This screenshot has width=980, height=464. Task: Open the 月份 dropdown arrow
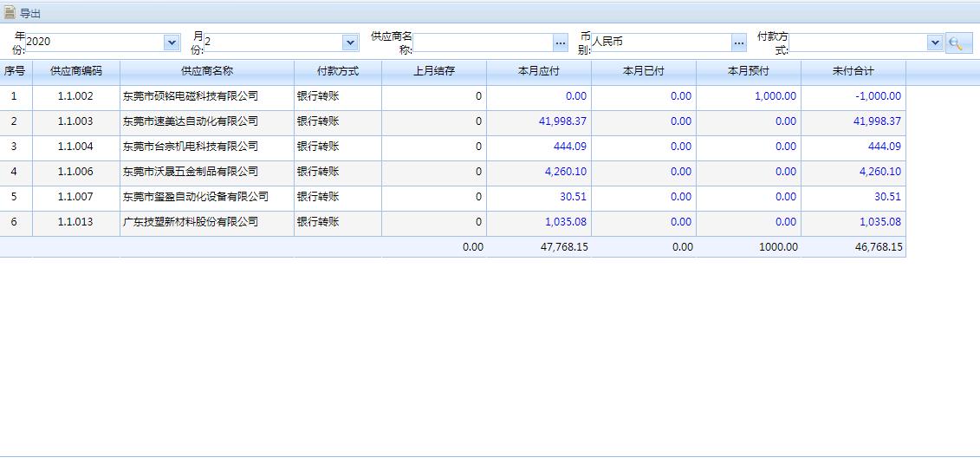tap(350, 42)
